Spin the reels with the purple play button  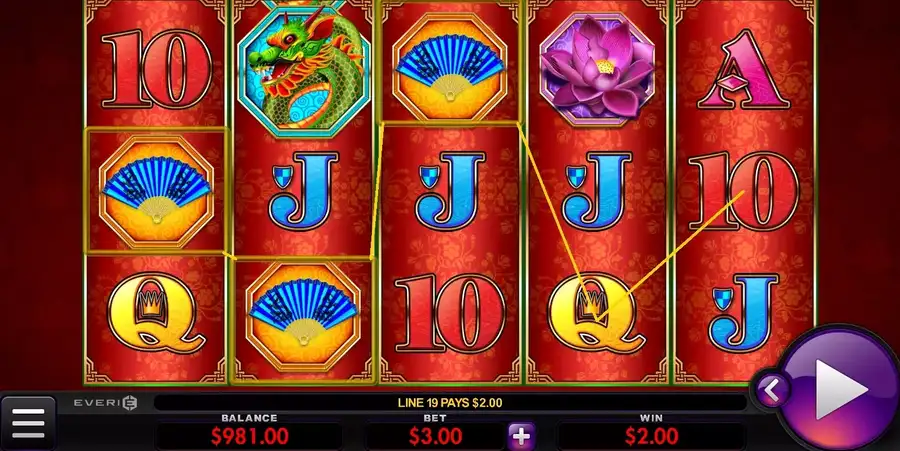pos(841,388)
